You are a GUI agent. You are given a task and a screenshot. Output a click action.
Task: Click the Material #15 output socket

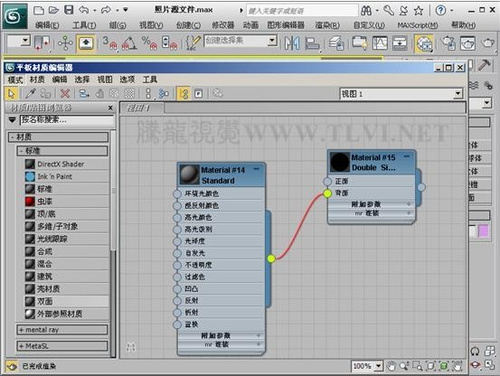(421, 187)
